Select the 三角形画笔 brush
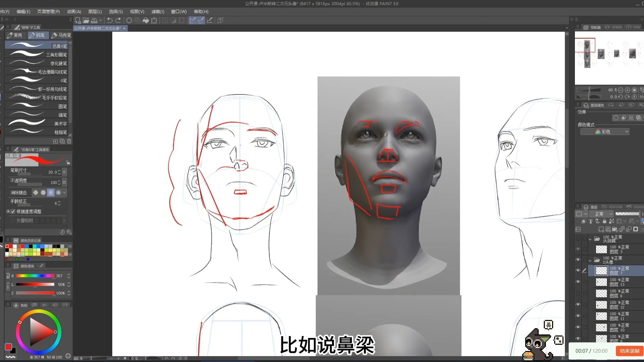This screenshot has width=644, height=362. coord(37,54)
